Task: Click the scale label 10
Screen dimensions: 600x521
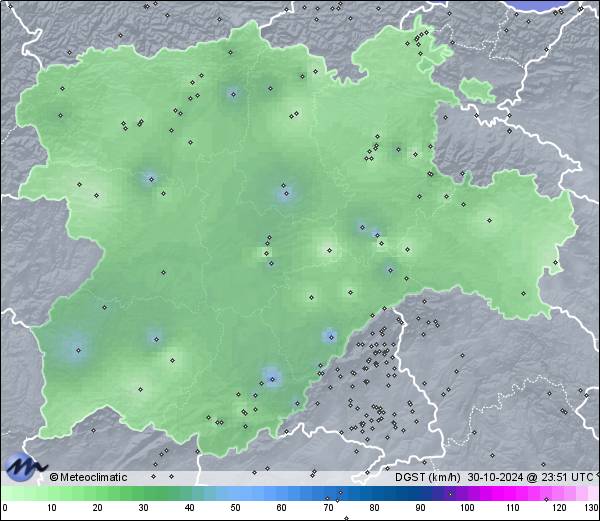Action: pyautogui.click(x=52, y=508)
